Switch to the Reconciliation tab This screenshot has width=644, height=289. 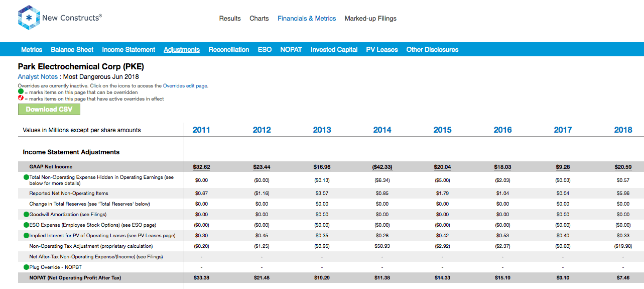[x=228, y=49]
